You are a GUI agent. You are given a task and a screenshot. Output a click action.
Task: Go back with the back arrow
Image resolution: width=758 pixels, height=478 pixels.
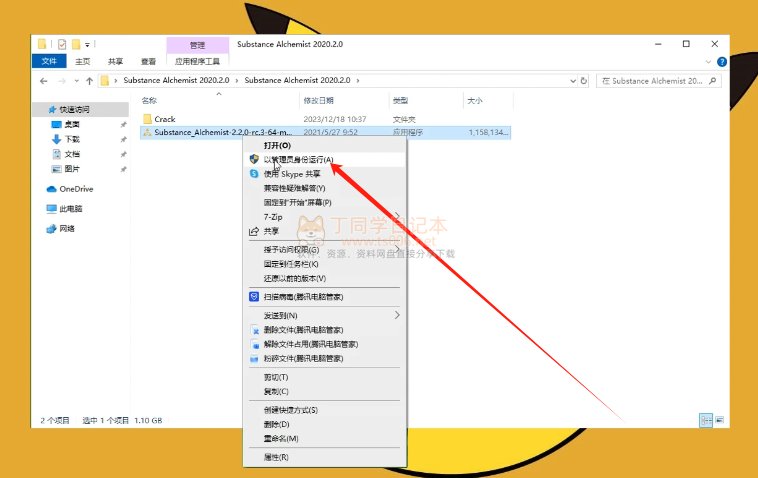pos(44,81)
